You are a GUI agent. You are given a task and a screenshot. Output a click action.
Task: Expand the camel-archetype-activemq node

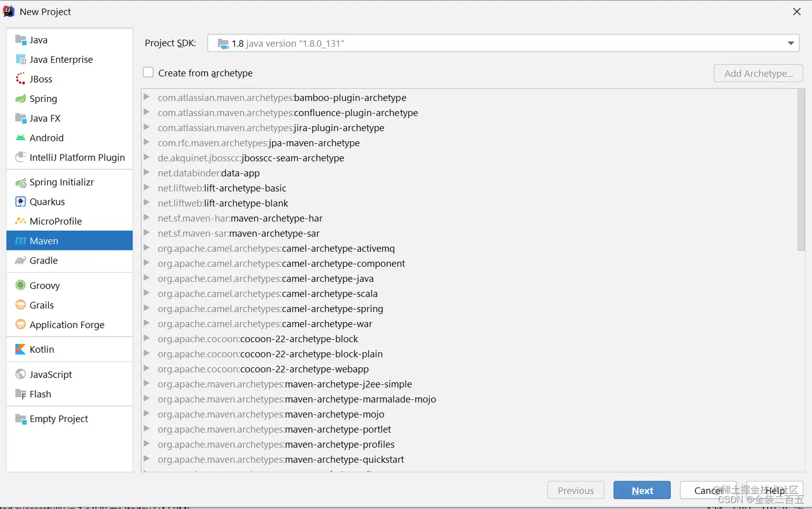146,248
